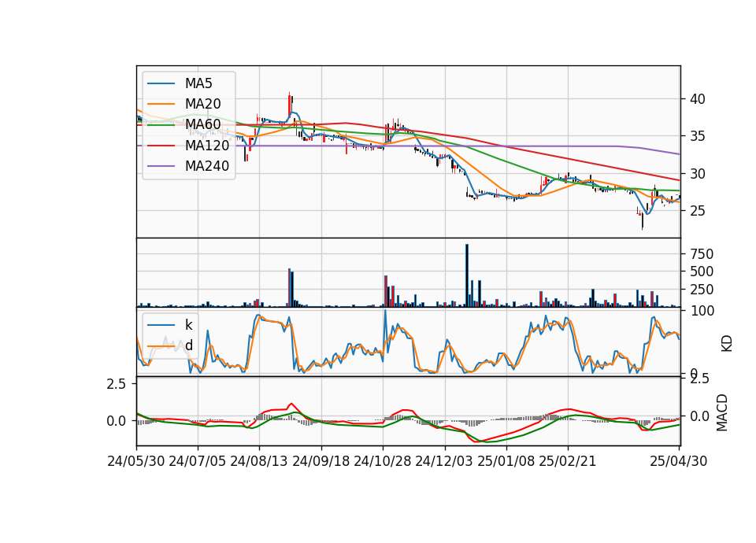The width and height of the screenshot is (756, 543).
Task: Click the 'd' legend label in KD panel
Action: 188,345
